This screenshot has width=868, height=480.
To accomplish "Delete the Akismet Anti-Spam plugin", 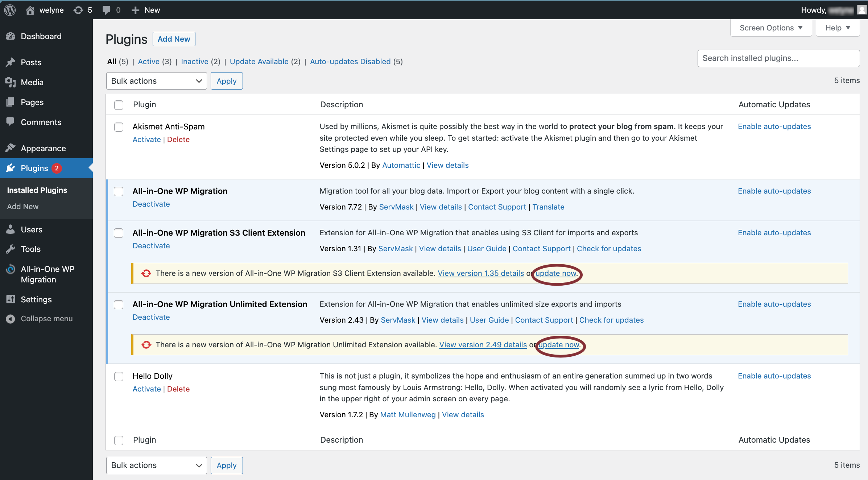I will click(x=178, y=140).
